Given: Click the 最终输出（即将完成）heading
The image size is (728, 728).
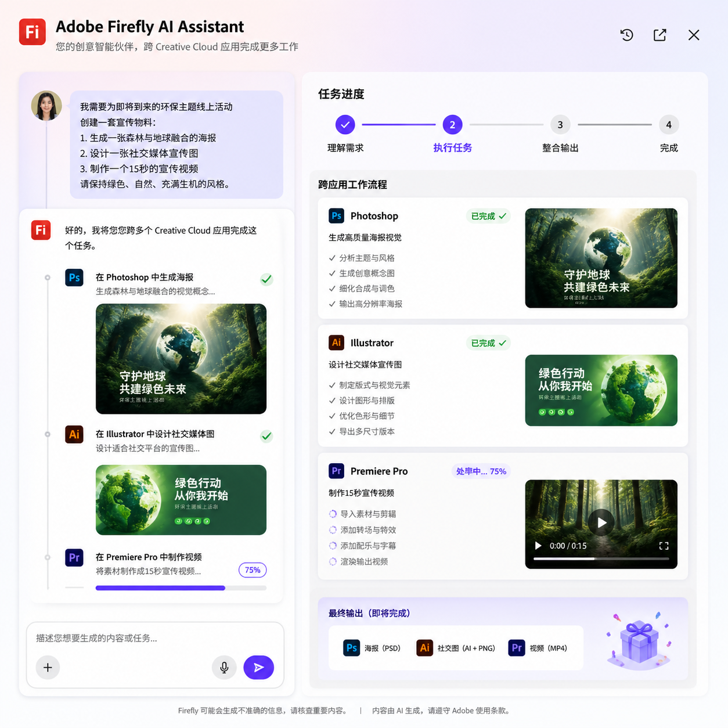Looking at the screenshot, I should 369,613.
